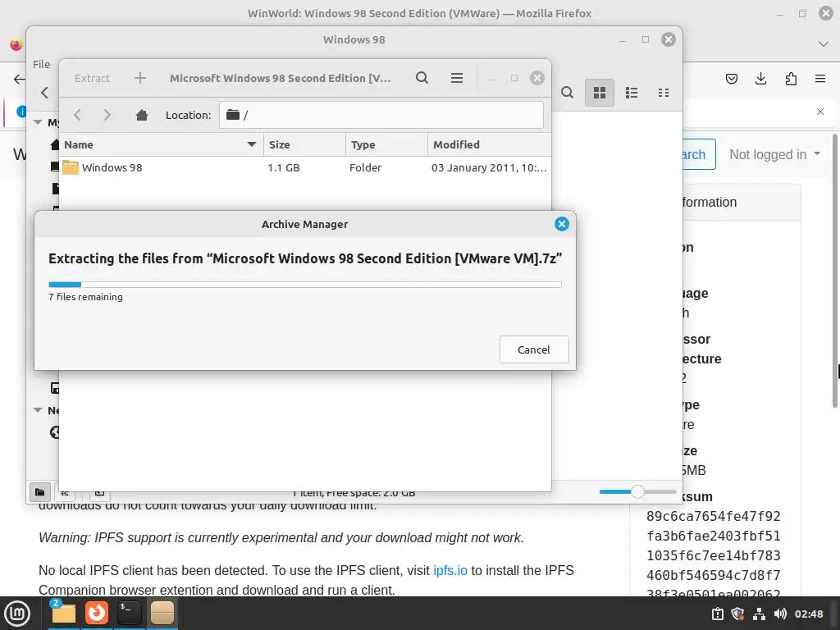Open the Files app in the taskbar

click(63, 613)
